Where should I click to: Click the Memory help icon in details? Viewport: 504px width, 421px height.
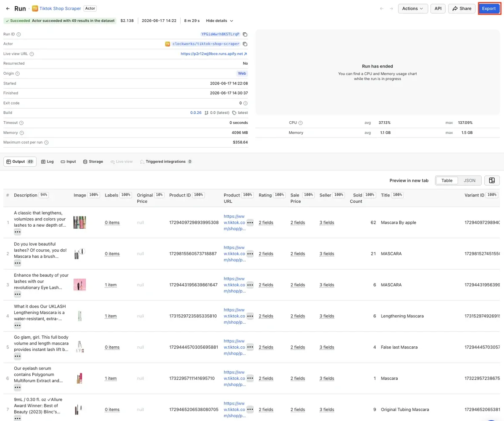tap(21, 133)
